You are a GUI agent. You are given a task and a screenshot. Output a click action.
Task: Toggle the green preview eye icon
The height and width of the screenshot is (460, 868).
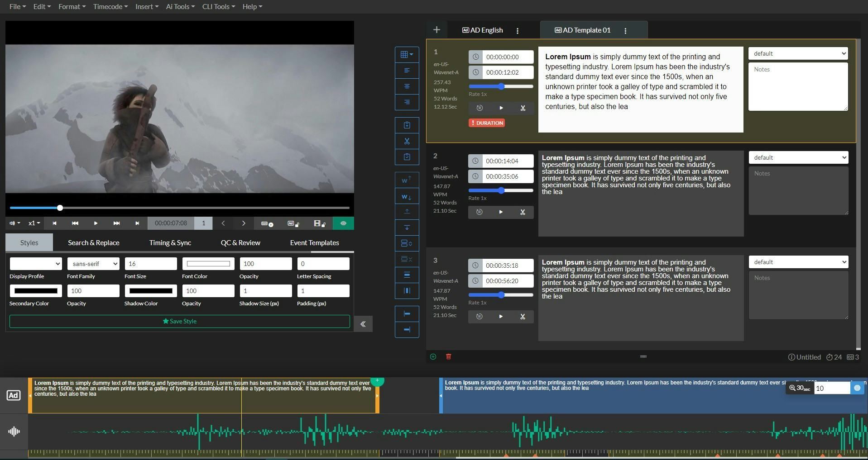343,223
